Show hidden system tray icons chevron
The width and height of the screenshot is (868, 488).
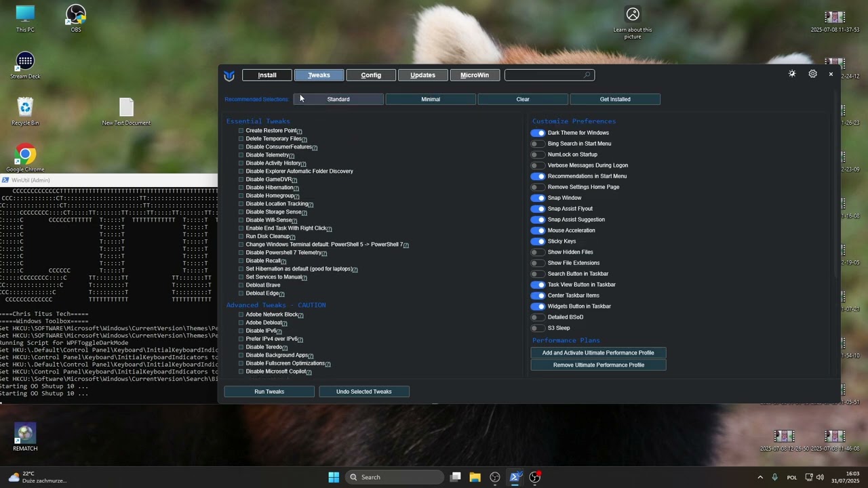click(x=759, y=477)
